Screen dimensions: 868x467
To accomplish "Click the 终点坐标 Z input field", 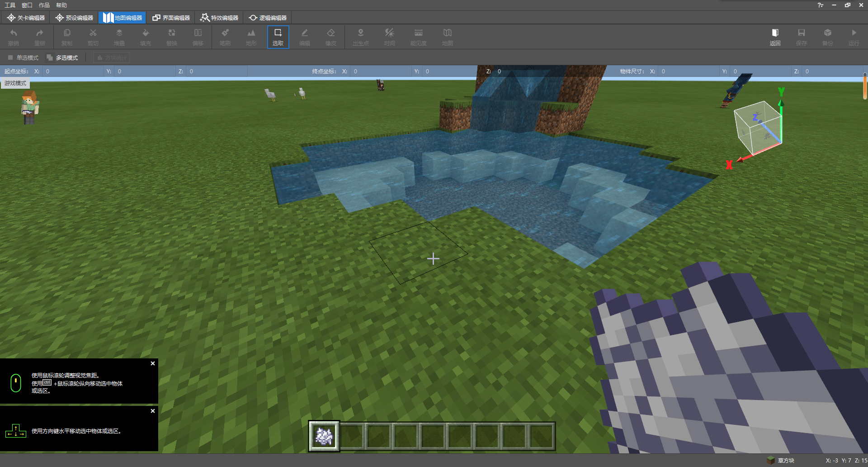I will [525, 71].
